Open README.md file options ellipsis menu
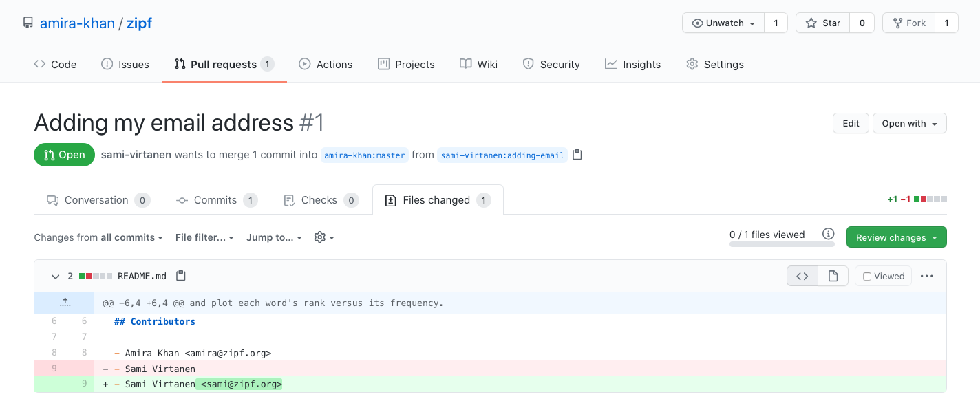 pos(927,277)
